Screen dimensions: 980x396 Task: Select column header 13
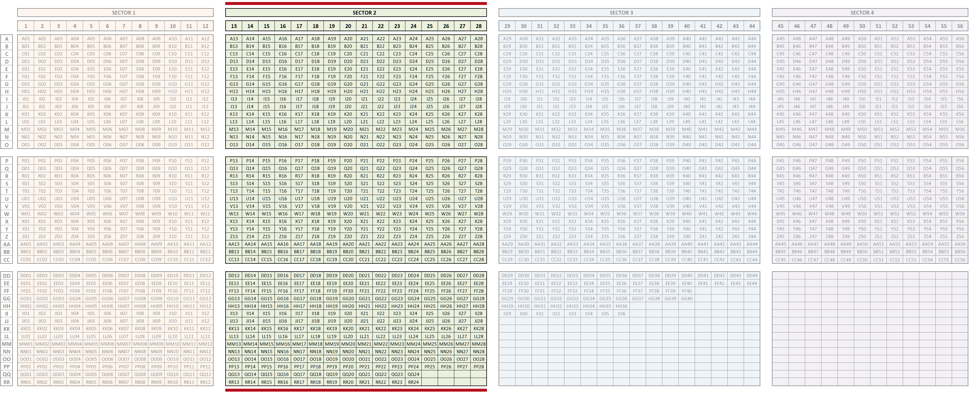234,26
